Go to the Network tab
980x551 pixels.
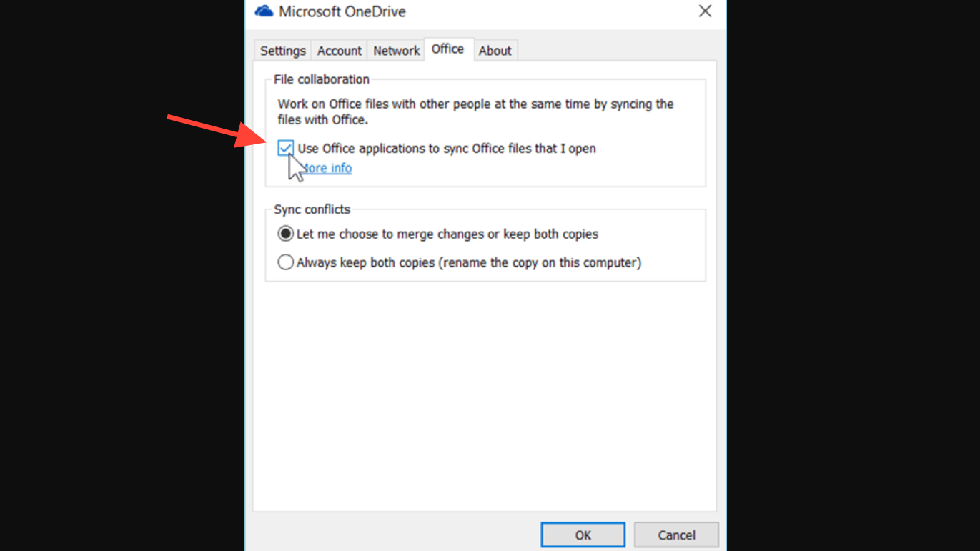tap(396, 51)
